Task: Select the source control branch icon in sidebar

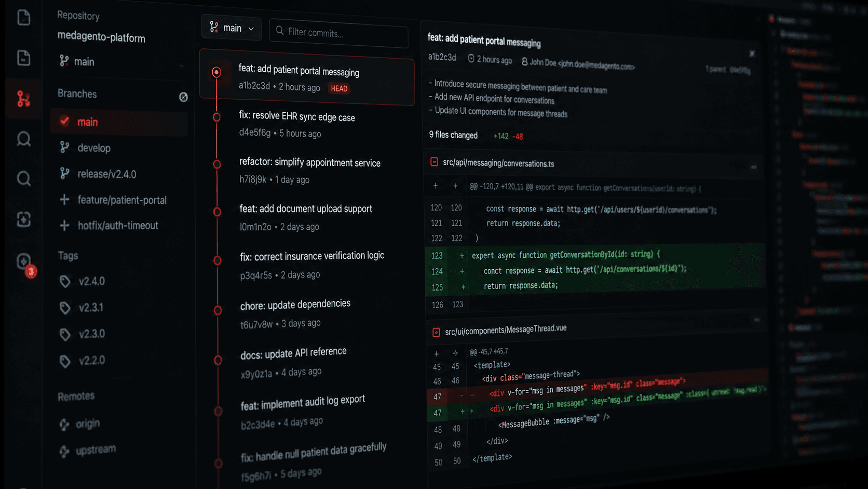Action: pos(23,98)
